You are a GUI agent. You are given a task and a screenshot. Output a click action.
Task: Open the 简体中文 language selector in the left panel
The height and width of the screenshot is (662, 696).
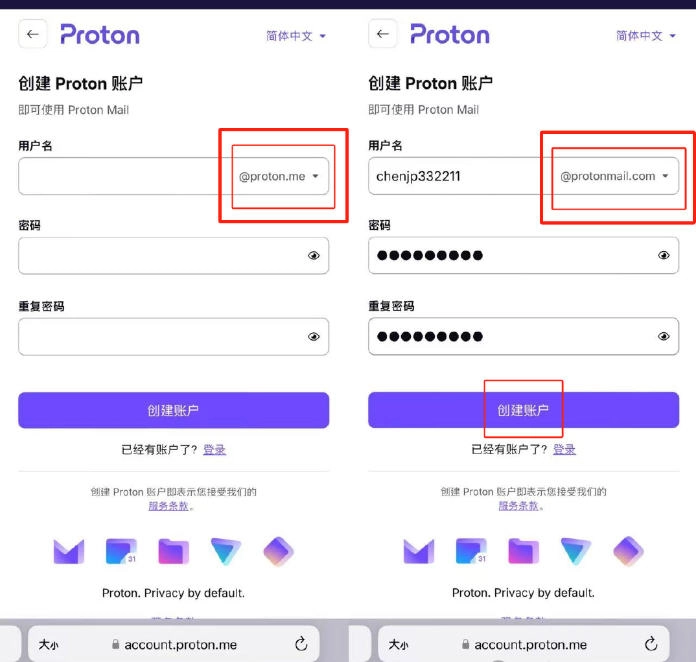[296, 36]
